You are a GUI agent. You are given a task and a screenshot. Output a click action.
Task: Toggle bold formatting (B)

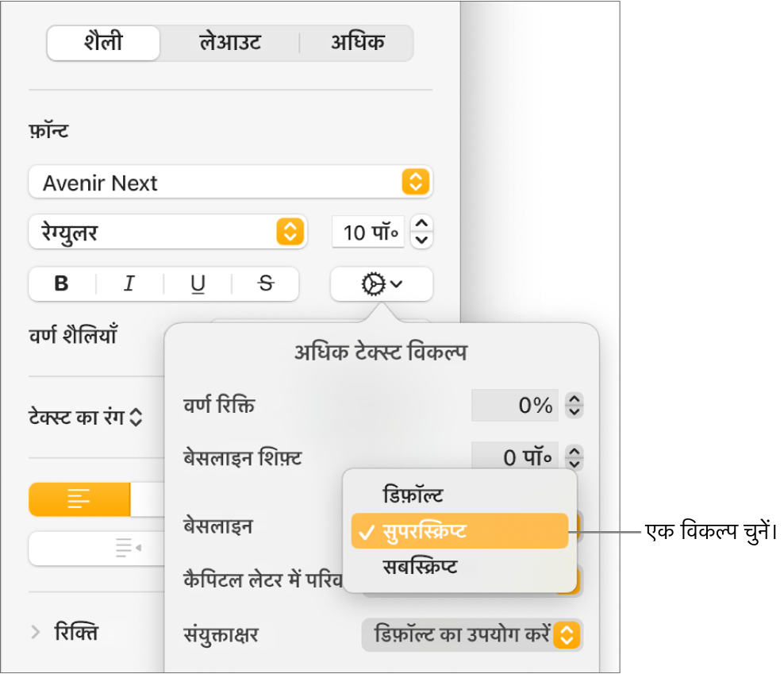pos(62,283)
